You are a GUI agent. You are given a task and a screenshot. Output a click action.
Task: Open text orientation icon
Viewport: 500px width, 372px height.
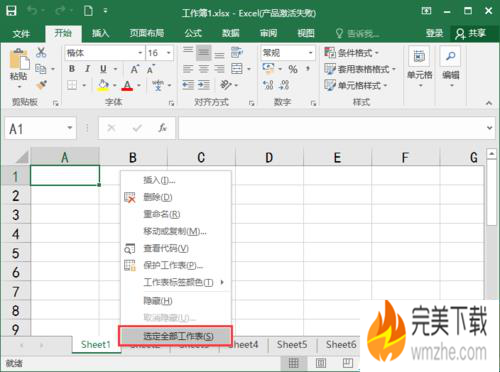click(x=226, y=85)
